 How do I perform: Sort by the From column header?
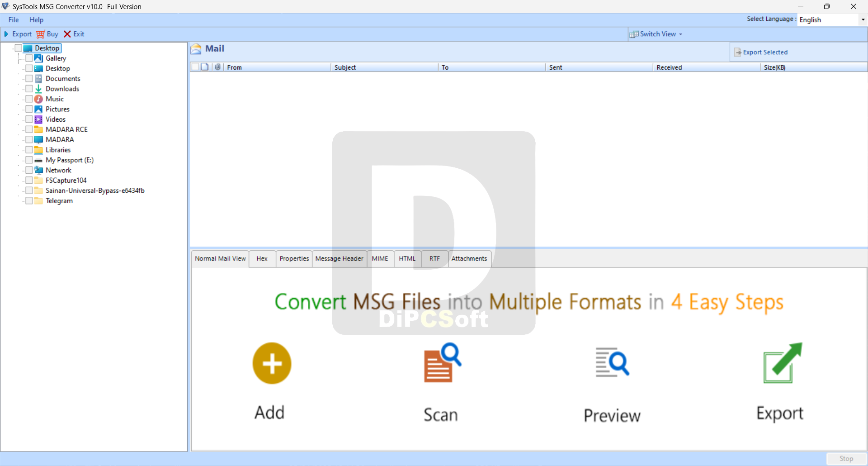(x=277, y=67)
